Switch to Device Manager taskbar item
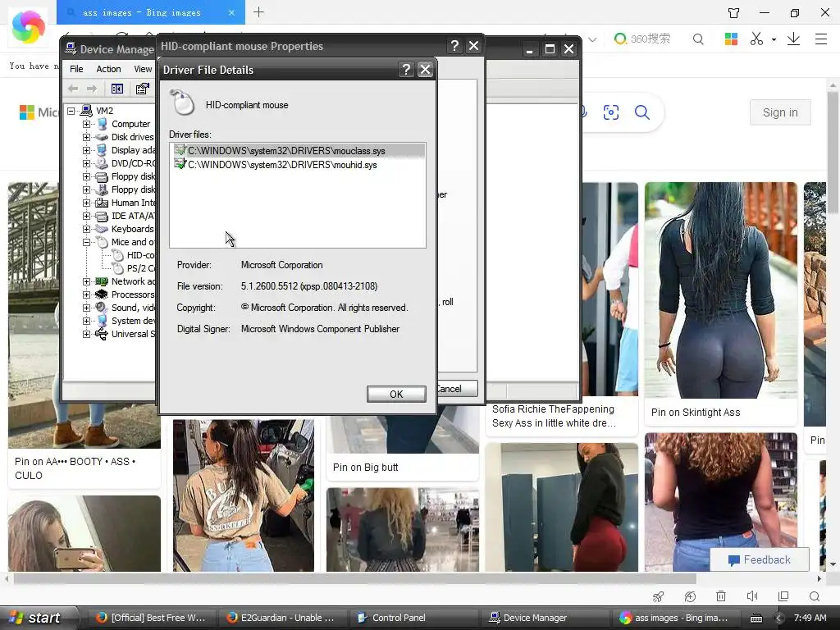Viewport: 840px width, 630px height. pyautogui.click(x=546, y=618)
